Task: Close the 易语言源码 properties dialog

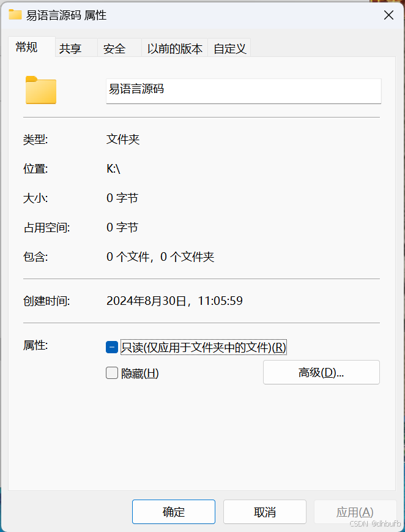Action: tap(388, 15)
